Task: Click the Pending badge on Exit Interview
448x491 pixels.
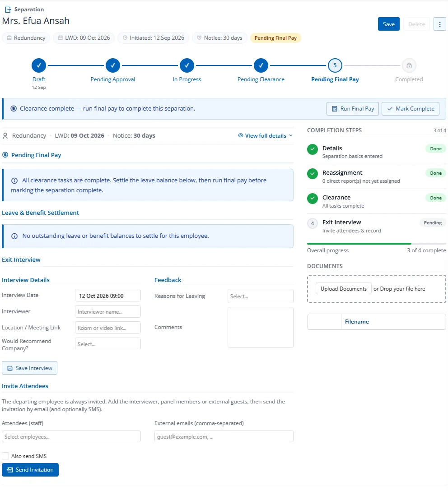Action: pyautogui.click(x=433, y=222)
